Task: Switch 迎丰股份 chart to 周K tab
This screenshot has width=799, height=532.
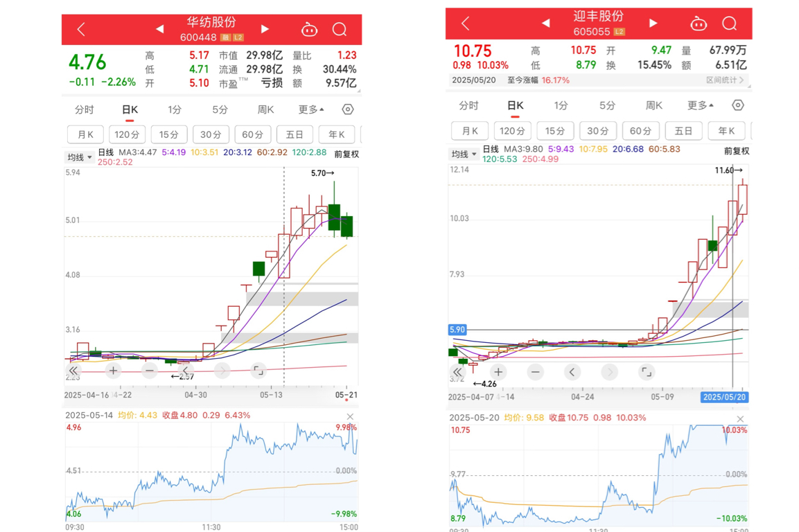Action: 653,105
